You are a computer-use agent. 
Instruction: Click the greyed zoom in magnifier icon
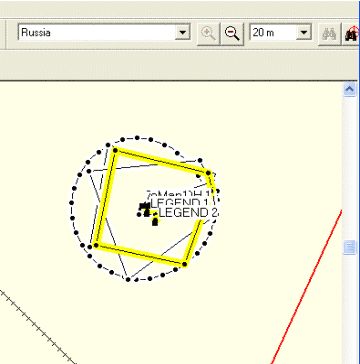(x=209, y=33)
